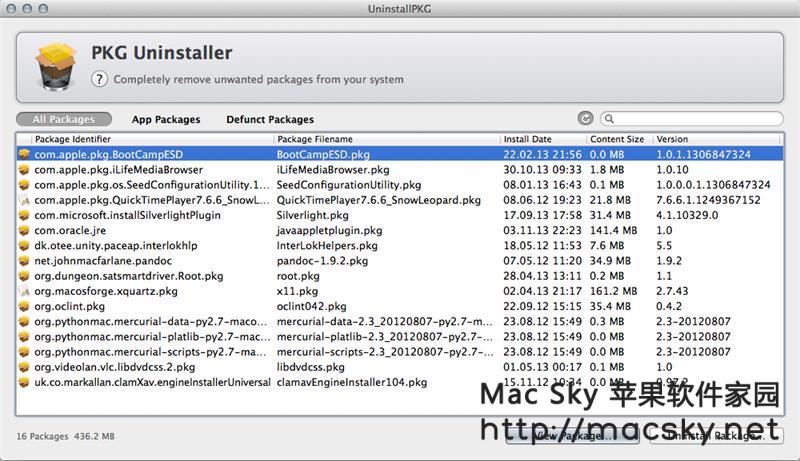
Task: Click document icon for org.macosforge.xquartz.pkg
Action: (24, 291)
